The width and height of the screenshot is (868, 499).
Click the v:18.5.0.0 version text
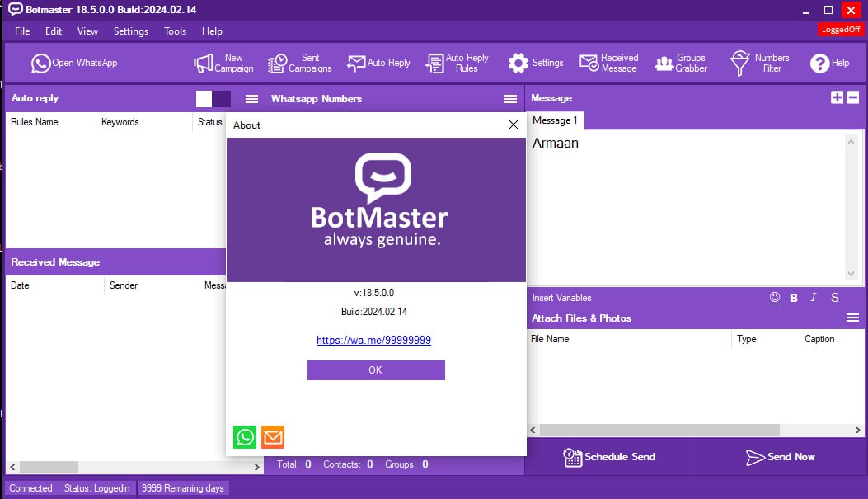[x=374, y=293]
